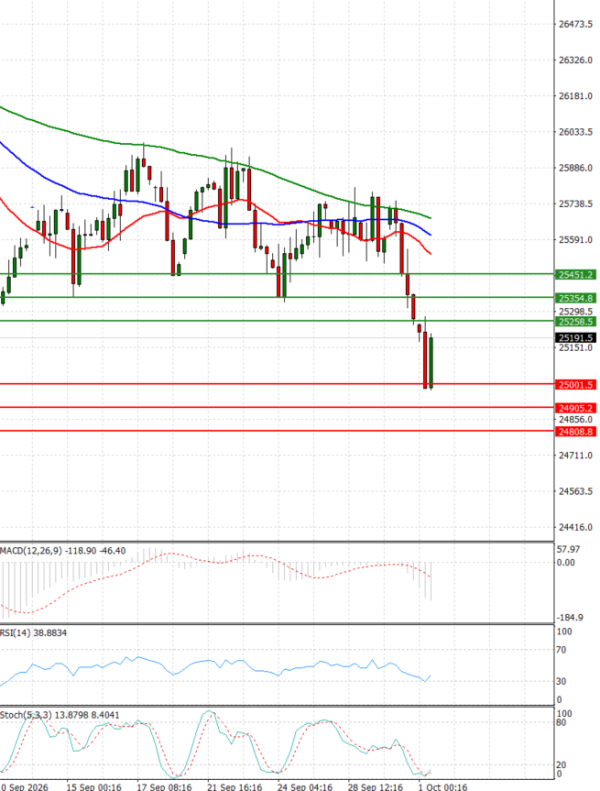Viewport: 600px width, 791px height.
Task: Click the 26326.0 price axis value
Action: pyautogui.click(x=576, y=60)
